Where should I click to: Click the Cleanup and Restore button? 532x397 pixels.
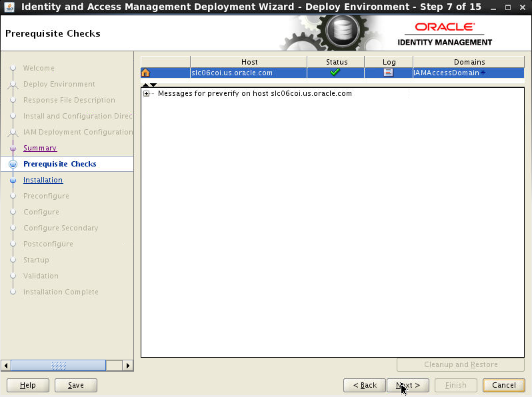click(461, 364)
